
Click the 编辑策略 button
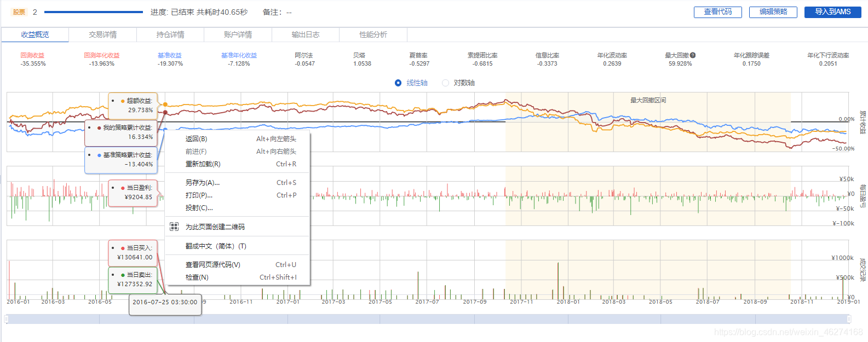click(x=773, y=12)
